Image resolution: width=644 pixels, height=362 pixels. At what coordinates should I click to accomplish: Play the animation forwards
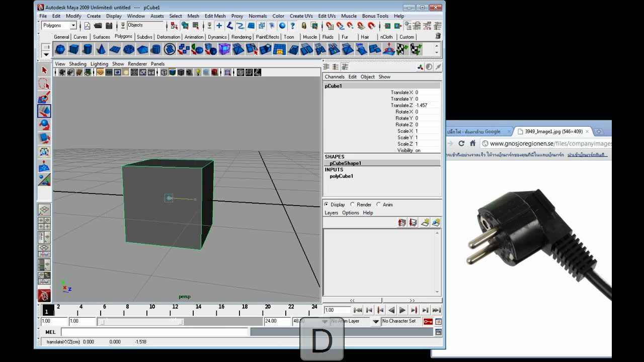[x=403, y=310]
